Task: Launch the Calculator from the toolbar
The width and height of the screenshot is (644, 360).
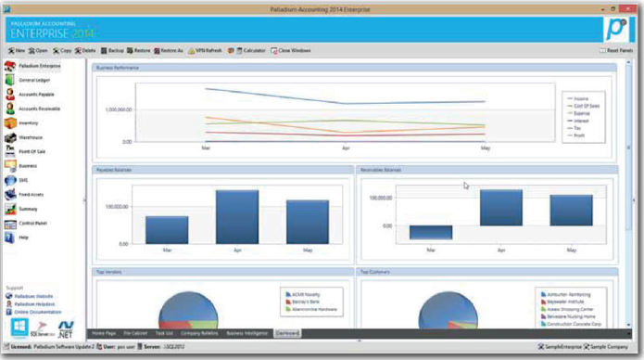Action: [251, 51]
